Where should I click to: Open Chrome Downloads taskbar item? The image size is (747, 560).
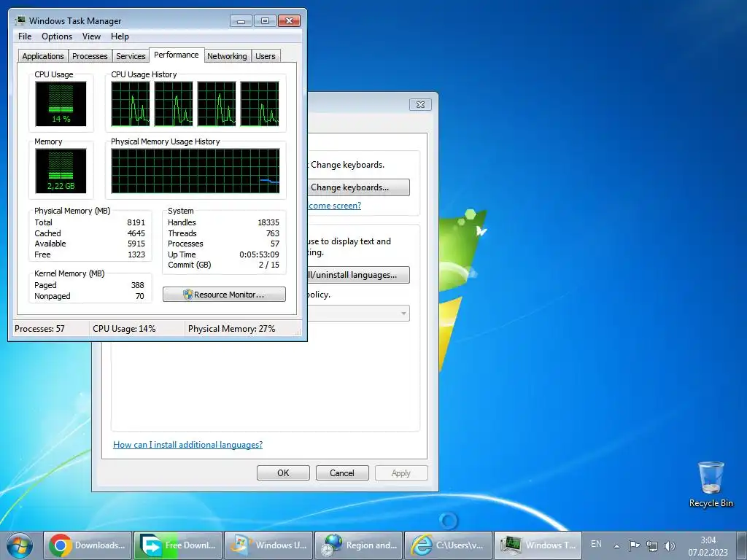[x=88, y=545]
